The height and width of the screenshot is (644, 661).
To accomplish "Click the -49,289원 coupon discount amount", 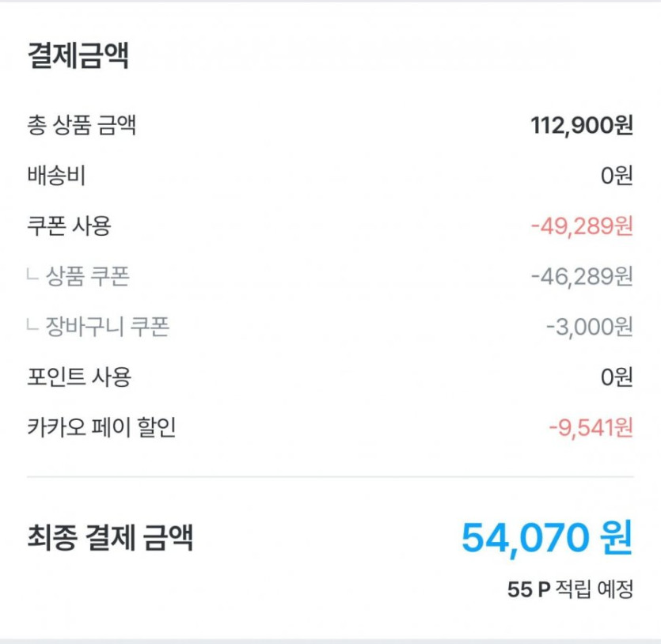I will (x=582, y=226).
